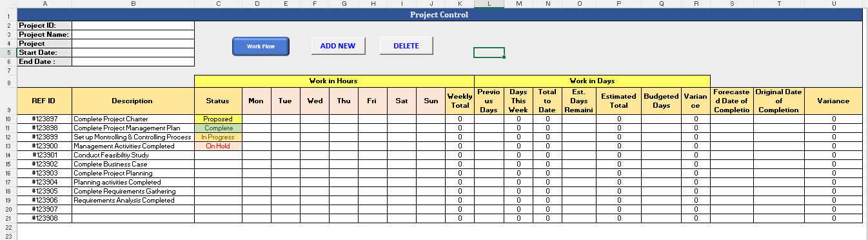The height and width of the screenshot is (240, 868).
Task: Click the Forecasted Date of Completion heading
Action: [732, 101]
